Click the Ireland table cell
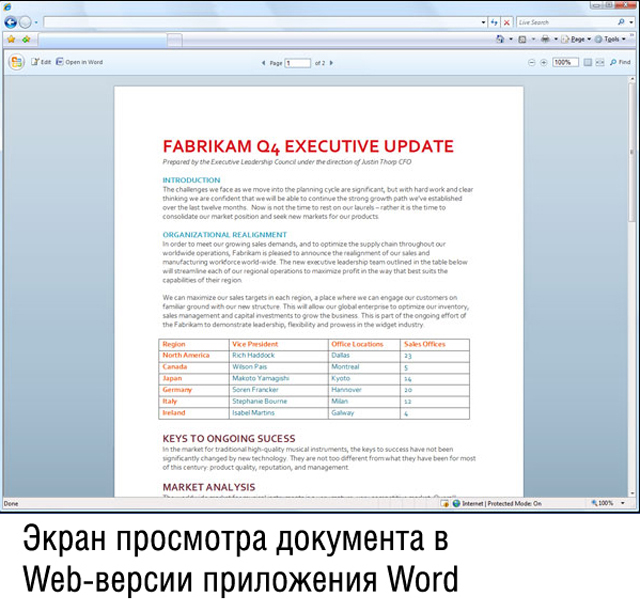This screenshot has width=640, height=612. click(x=194, y=413)
